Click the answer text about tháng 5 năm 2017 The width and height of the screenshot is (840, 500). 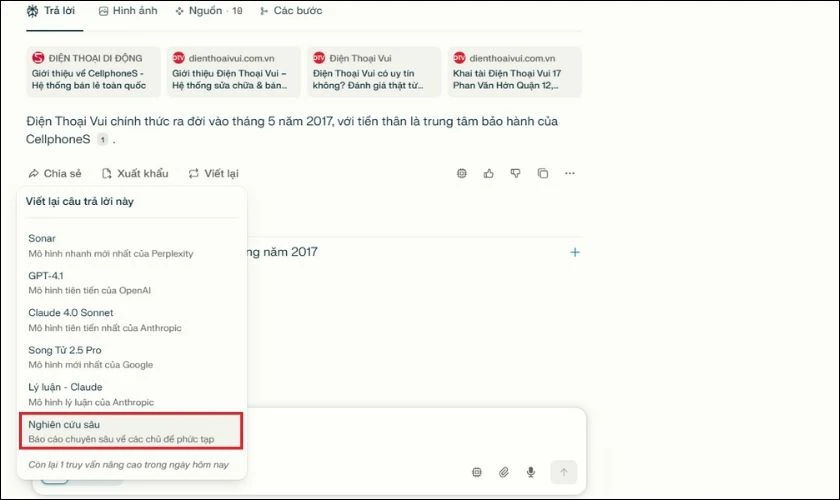292,130
